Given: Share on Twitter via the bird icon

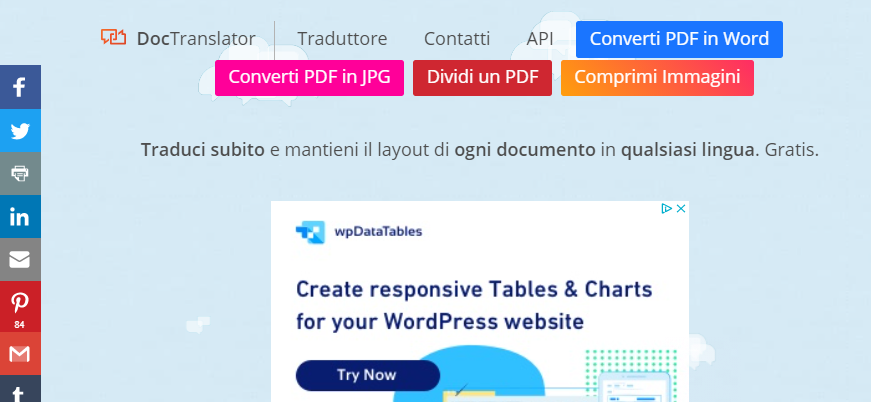Looking at the screenshot, I should [20, 130].
